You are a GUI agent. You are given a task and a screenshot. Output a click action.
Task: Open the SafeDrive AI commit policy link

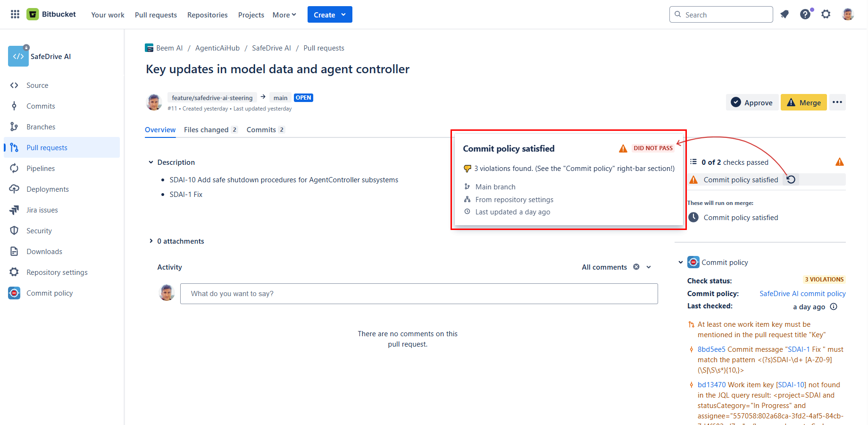802,293
